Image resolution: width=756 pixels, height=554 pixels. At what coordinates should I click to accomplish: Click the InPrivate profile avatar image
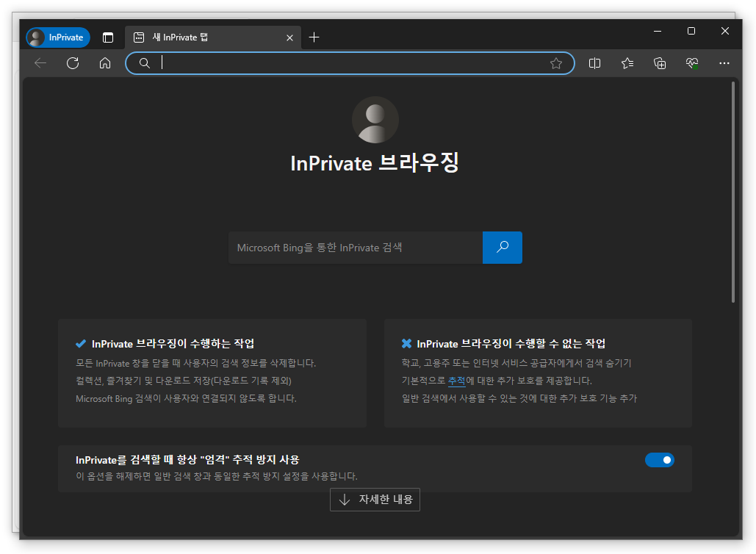pyautogui.click(x=375, y=120)
